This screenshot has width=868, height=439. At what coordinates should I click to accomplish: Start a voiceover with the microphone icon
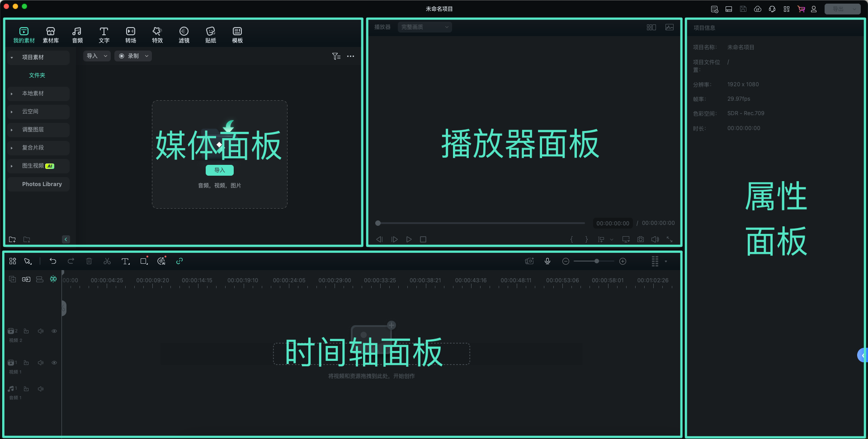[x=547, y=261]
